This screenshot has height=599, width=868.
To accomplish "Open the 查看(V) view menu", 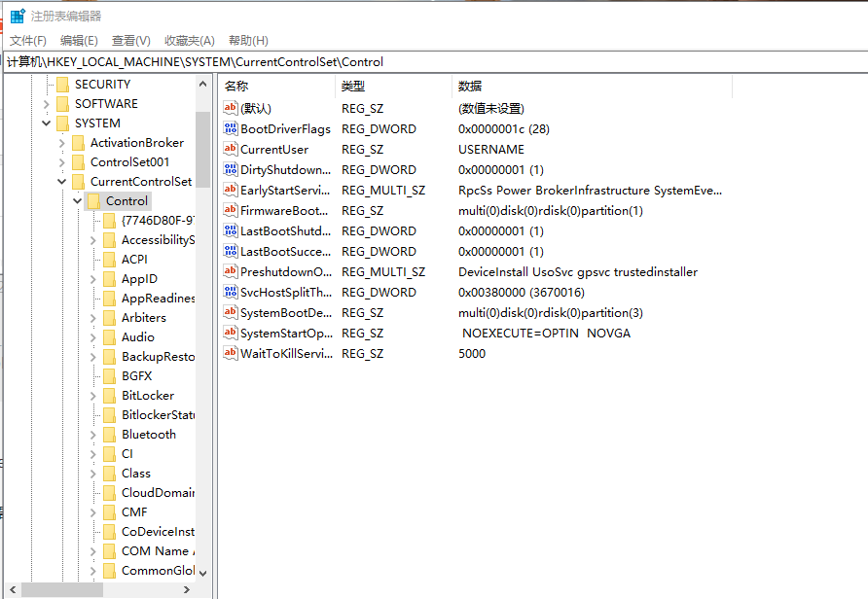I will (x=130, y=40).
